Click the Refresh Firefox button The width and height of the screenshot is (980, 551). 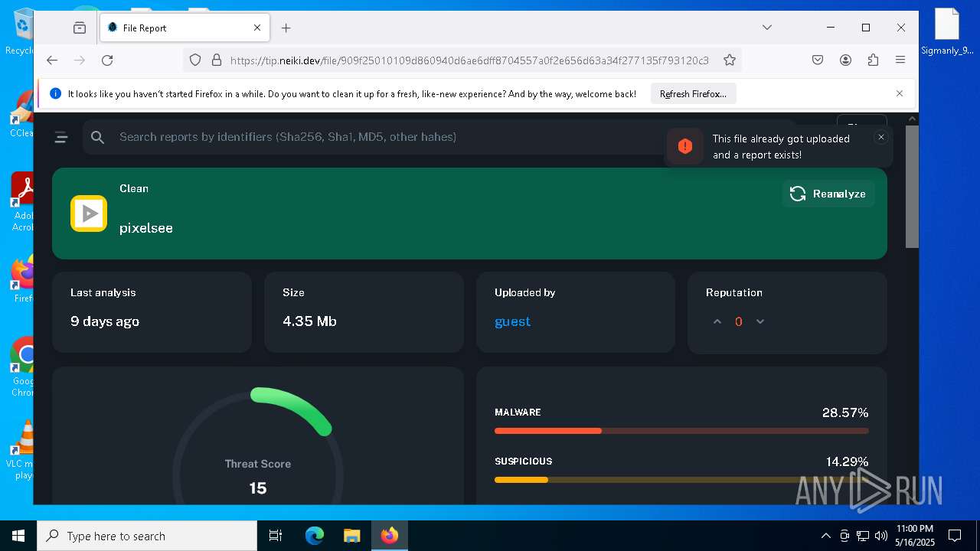click(x=693, y=94)
